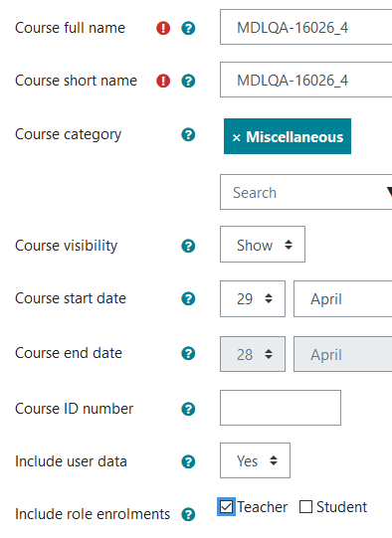Click required icon beside Course full name
The image size is (392, 538).
pyautogui.click(x=163, y=28)
